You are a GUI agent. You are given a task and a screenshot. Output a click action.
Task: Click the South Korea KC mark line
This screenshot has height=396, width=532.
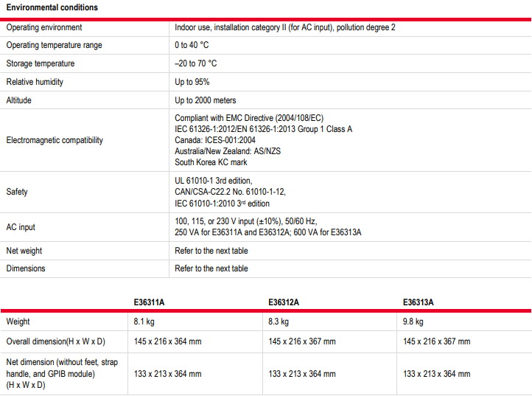[x=211, y=162]
